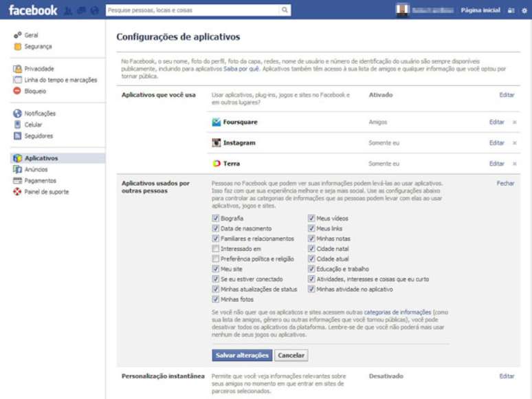Edit Personalização instantânea setting

click(x=507, y=376)
